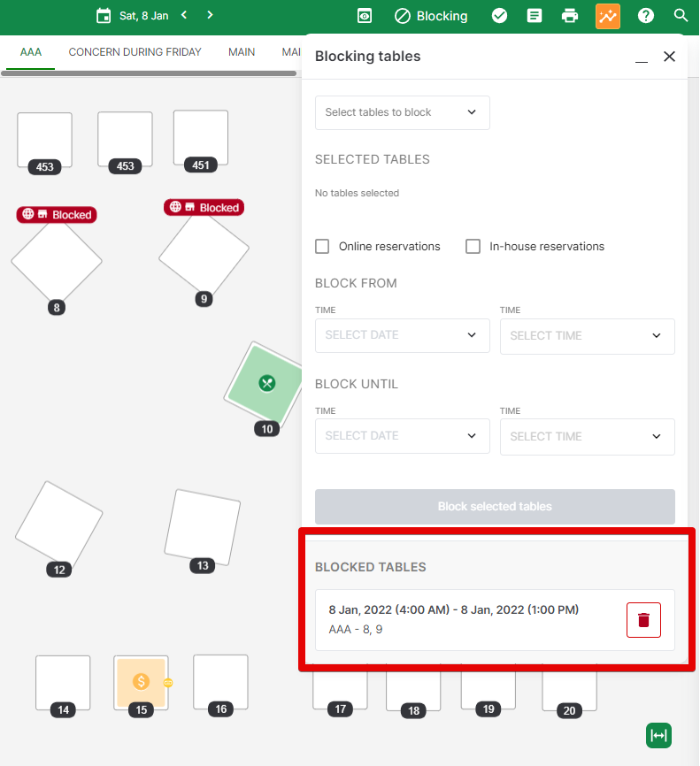Switch to the CONCERN DURING FRIDAY tab

coord(135,52)
